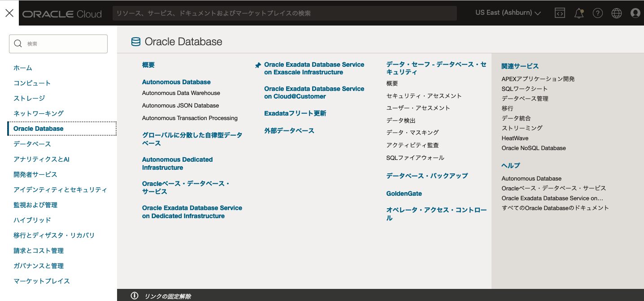Open the Cloud Shell developer tools icon
The width and height of the screenshot is (644, 301).
(x=559, y=13)
